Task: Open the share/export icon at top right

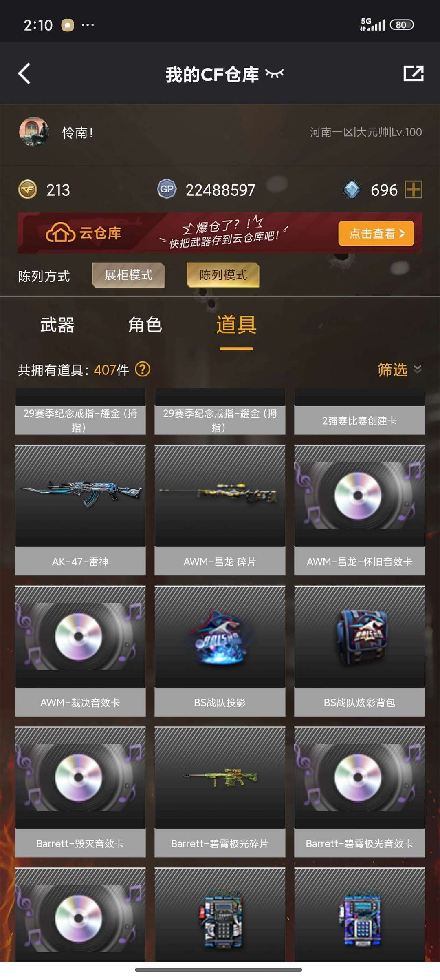Action: click(414, 73)
